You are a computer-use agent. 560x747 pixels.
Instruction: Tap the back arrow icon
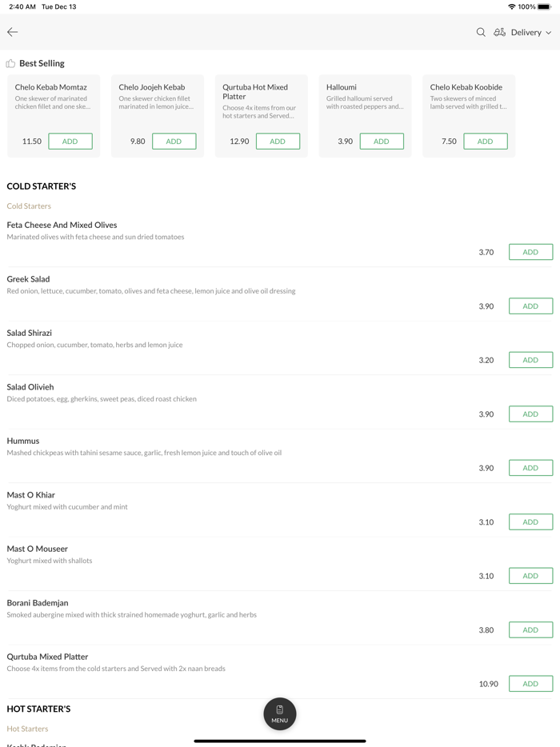click(13, 32)
